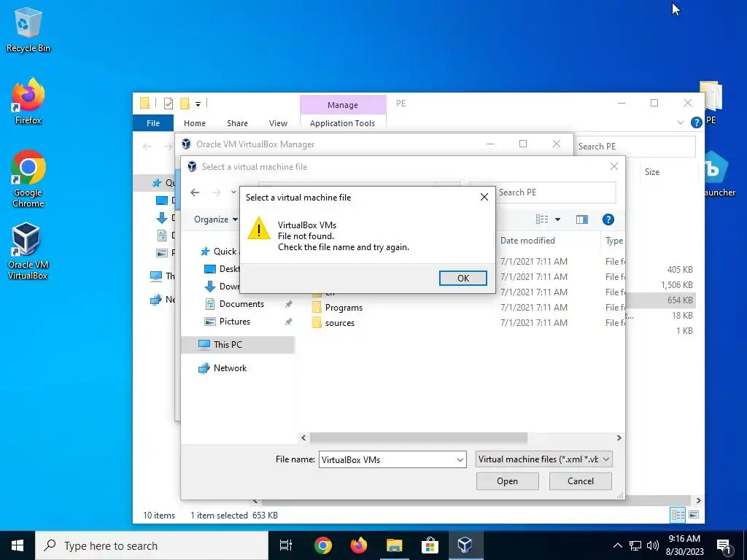The width and height of the screenshot is (747, 560).
Task: Expand the Explorer ribbon chevron
Action: pos(681,122)
